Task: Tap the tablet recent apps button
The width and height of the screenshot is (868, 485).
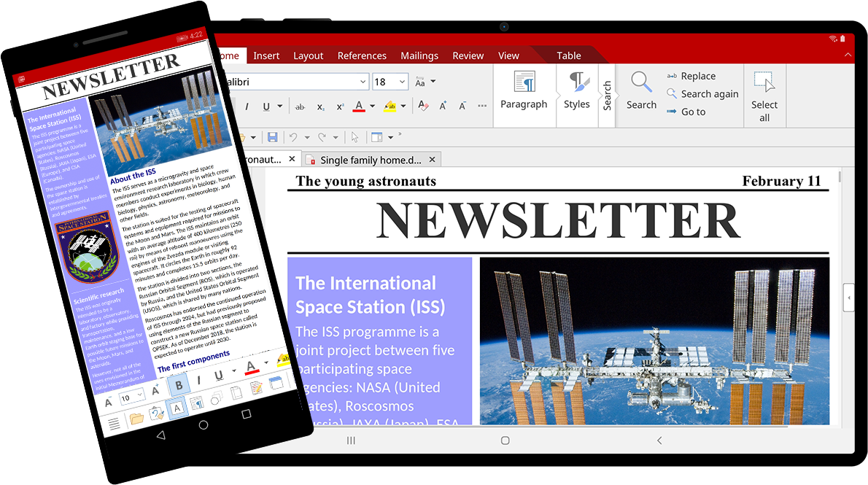Action: coord(351,441)
